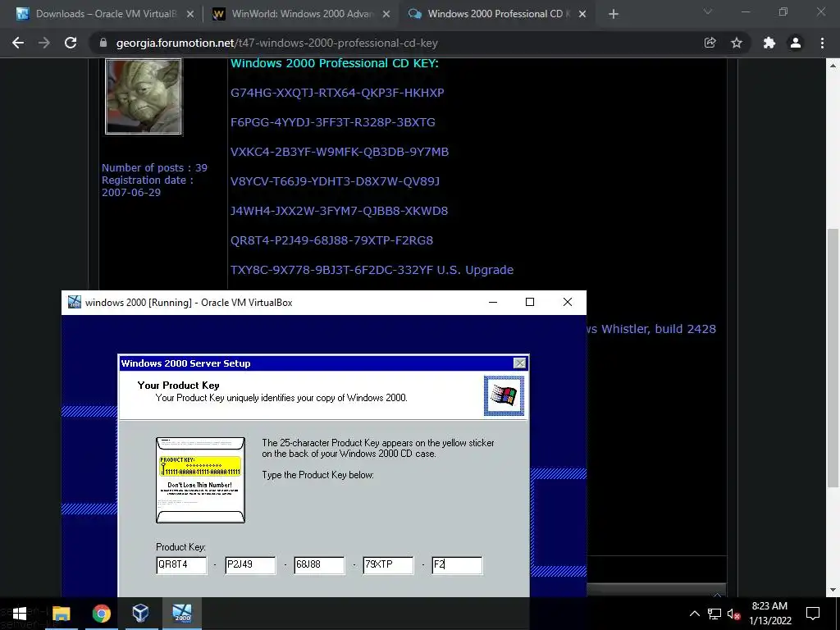Open the tab search chevron
840x630 pixels.
[x=708, y=11]
